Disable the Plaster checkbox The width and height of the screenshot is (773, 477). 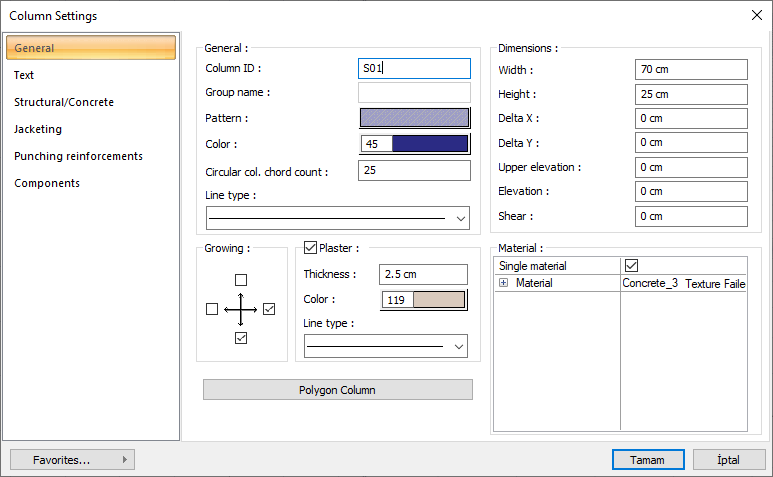click(x=310, y=248)
